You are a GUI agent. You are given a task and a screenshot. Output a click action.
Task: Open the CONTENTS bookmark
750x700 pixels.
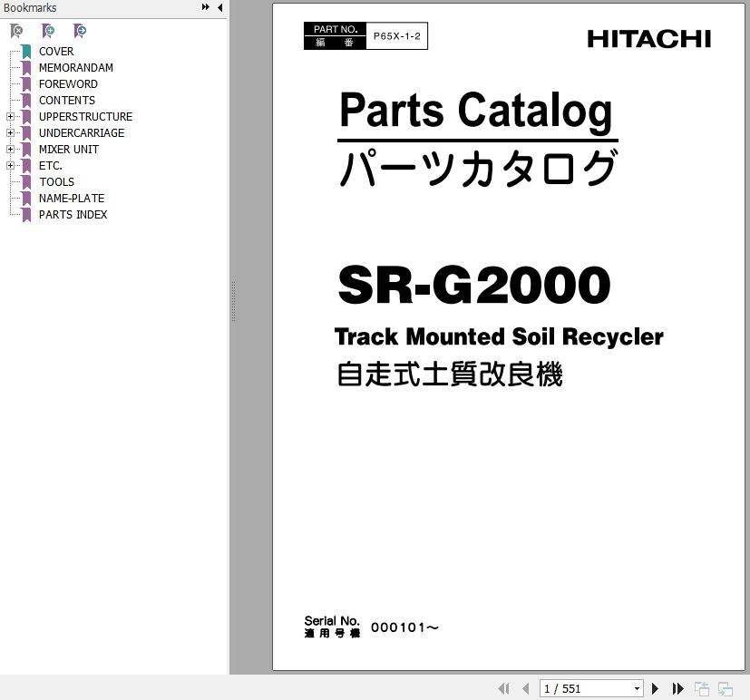(67, 101)
